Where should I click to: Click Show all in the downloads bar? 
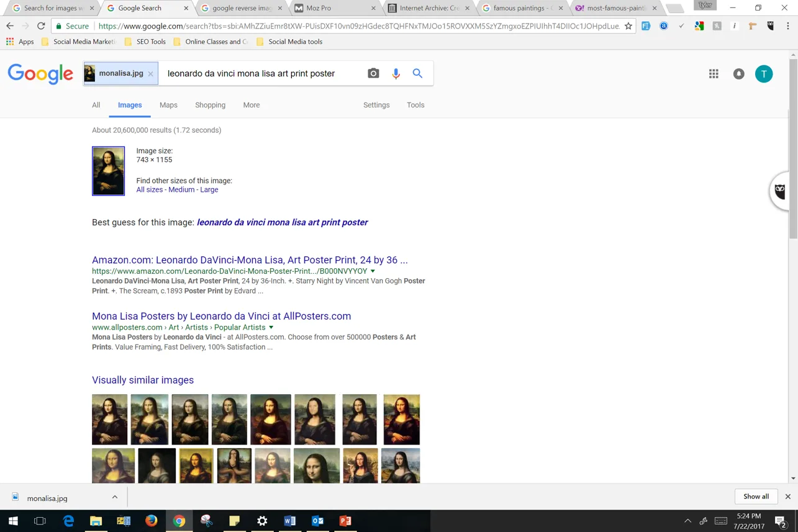(x=756, y=496)
